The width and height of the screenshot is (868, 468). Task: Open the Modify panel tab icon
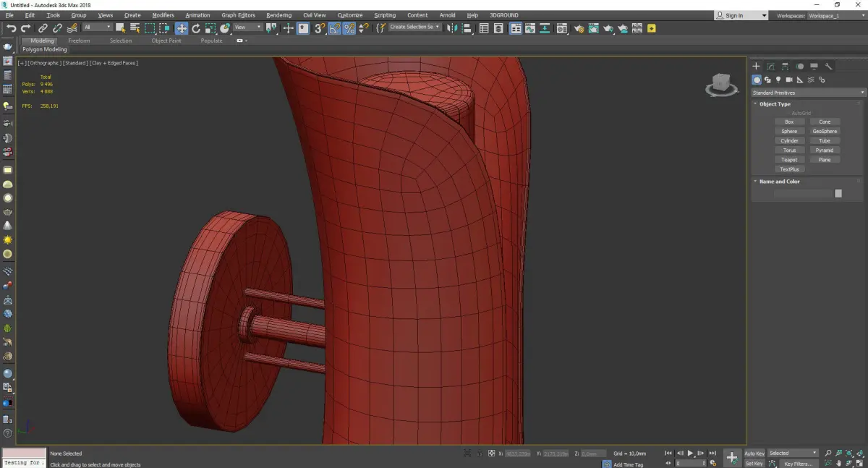(771, 67)
